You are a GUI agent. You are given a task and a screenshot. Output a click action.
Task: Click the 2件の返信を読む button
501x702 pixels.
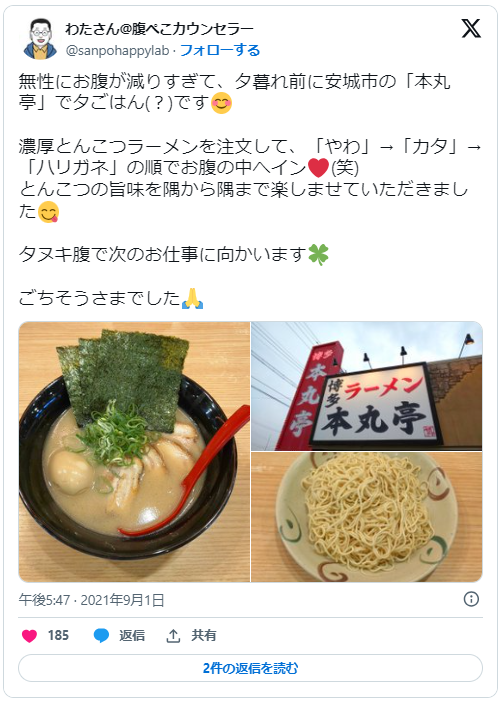(250, 668)
